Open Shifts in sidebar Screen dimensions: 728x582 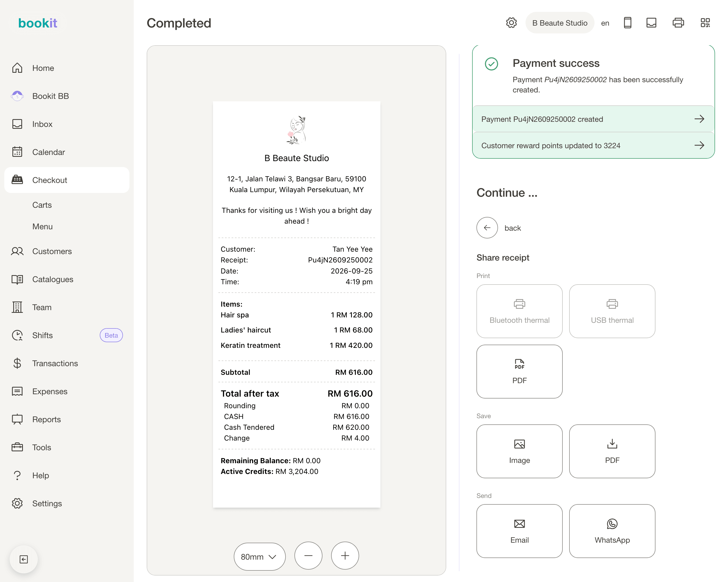coord(67,335)
